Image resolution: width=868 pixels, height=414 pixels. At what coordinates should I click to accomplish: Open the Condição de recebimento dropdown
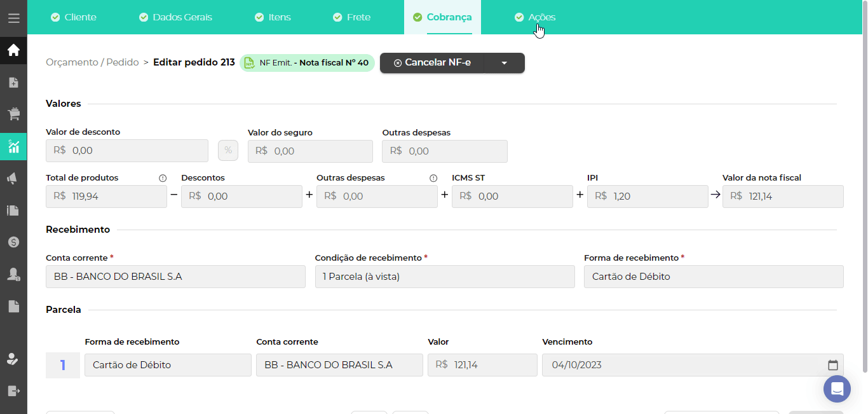(x=444, y=277)
